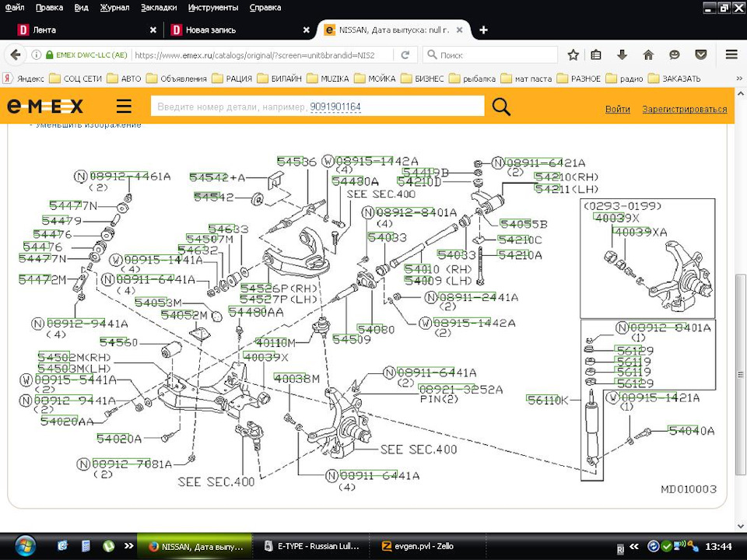The height and width of the screenshot is (560, 747).
Task: Open the chat smiley toolbar icon
Action: pos(674,54)
